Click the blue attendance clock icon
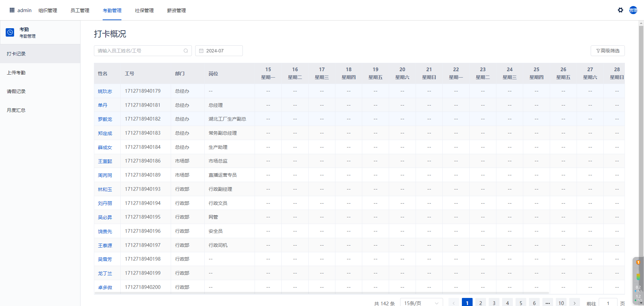The image size is (644, 306). tap(10, 32)
